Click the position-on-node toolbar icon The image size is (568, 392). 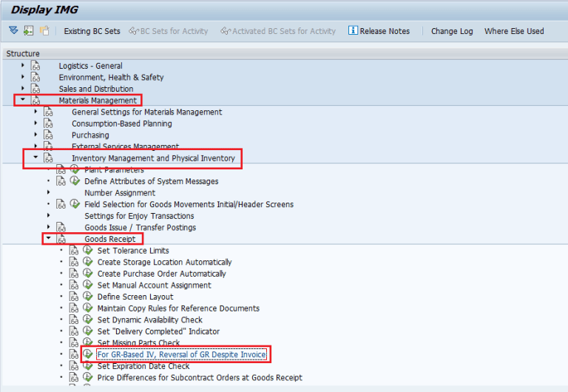pos(29,31)
